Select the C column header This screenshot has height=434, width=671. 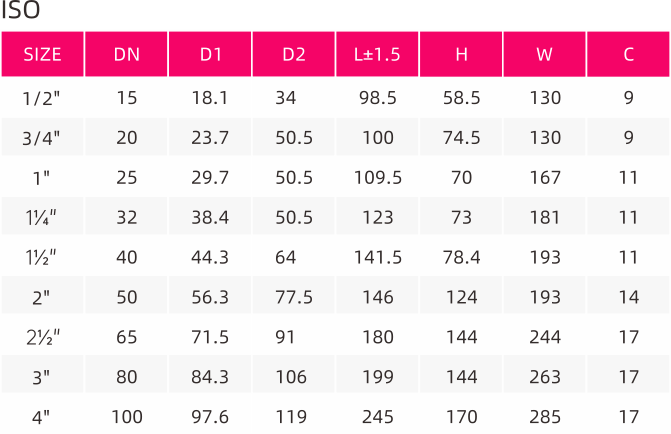[628, 54]
